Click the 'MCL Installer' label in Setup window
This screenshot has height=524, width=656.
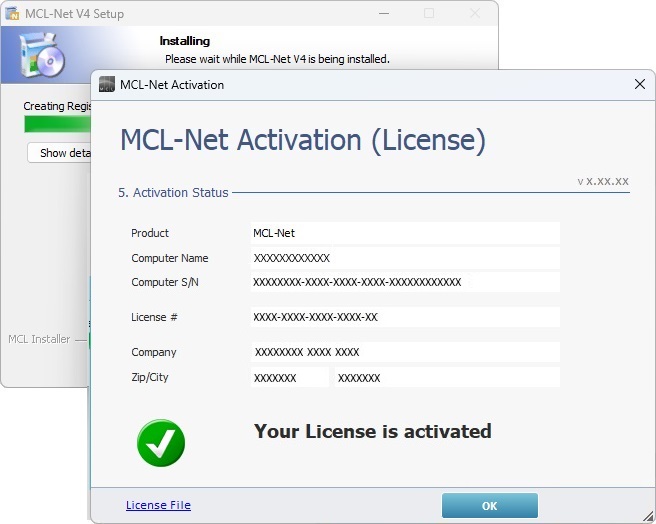point(39,339)
